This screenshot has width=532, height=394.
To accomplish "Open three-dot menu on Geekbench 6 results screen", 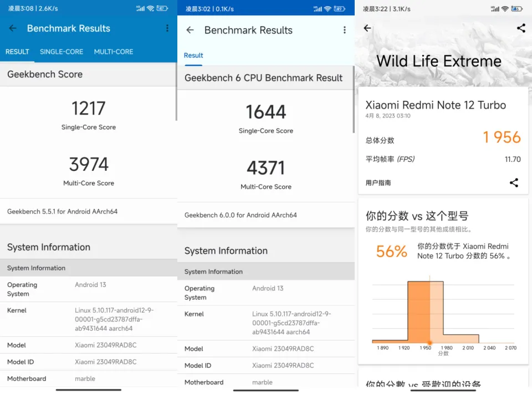I will [x=344, y=30].
